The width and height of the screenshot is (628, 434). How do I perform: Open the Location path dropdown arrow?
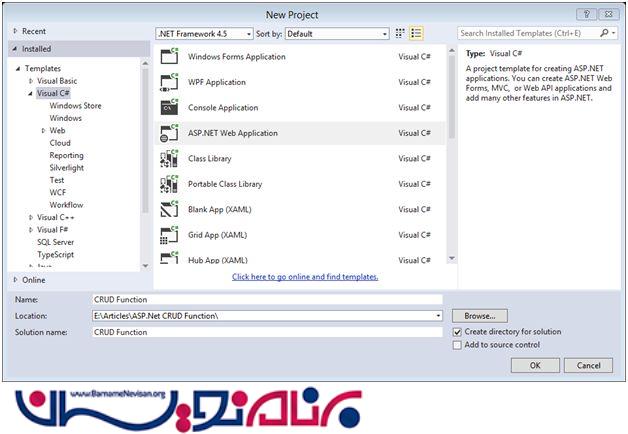click(438, 316)
